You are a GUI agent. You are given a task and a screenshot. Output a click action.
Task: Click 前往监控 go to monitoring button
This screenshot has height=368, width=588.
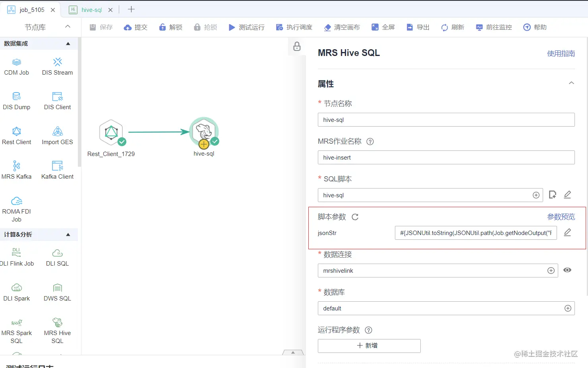(494, 27)
